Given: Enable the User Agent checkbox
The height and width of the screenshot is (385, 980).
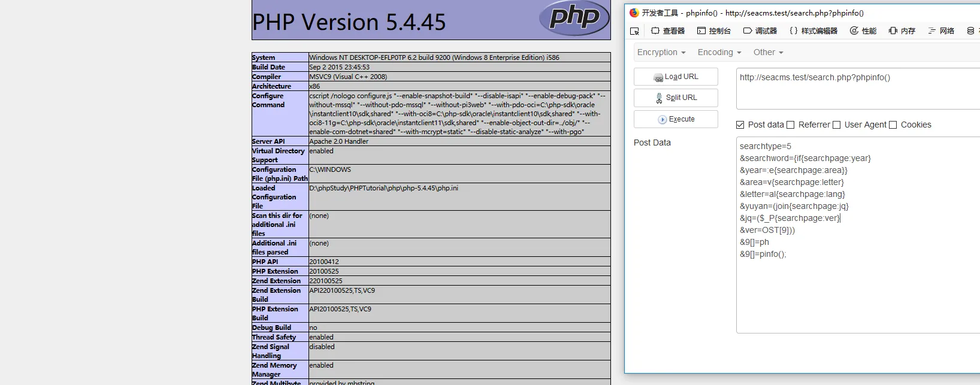Looking at the screenshot, I should (837, 125).
